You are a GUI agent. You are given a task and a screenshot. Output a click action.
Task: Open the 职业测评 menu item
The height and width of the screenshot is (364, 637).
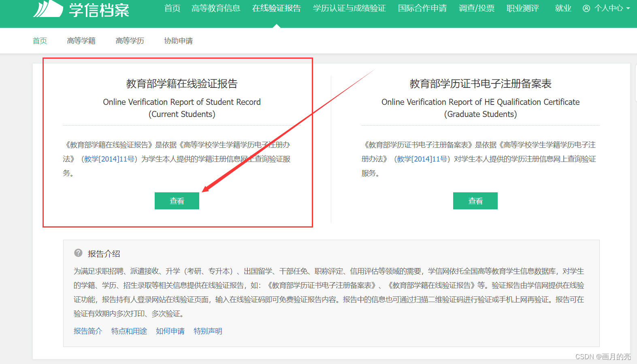click(523, 9)
